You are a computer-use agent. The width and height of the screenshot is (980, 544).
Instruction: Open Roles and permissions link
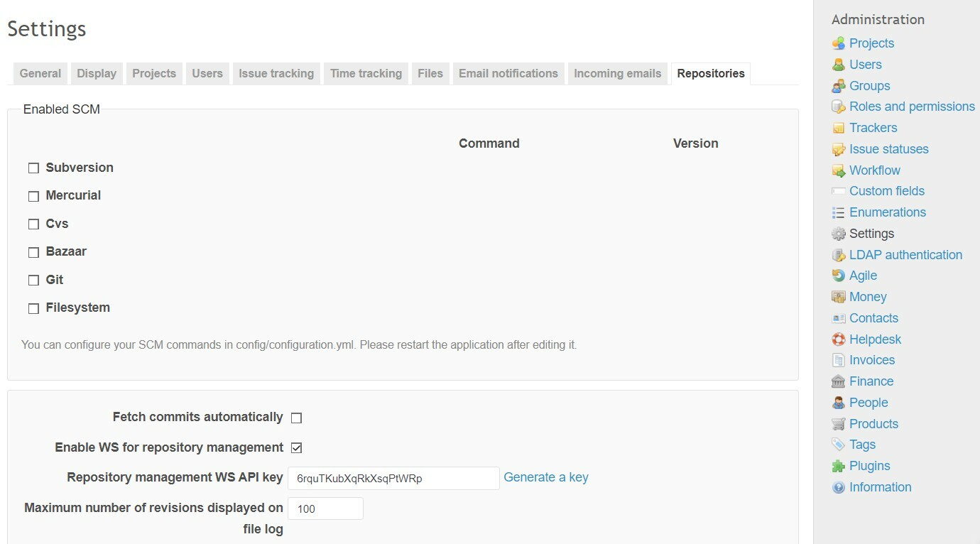click(912, 107)
